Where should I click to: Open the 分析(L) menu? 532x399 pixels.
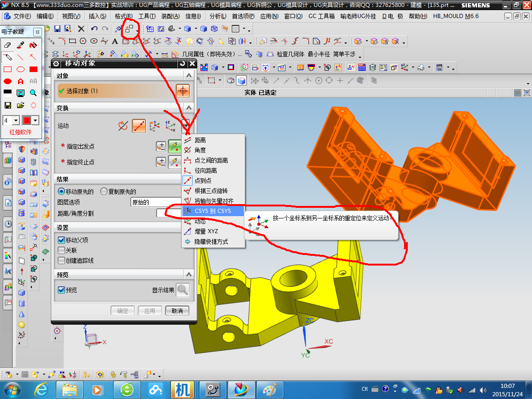218,16
